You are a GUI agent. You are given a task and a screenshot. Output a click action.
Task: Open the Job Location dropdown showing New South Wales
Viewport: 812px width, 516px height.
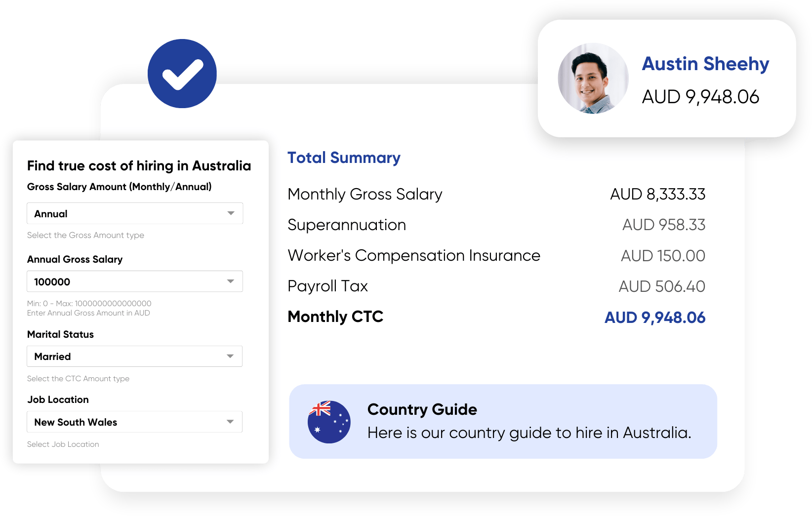click(x=134, y=422)
